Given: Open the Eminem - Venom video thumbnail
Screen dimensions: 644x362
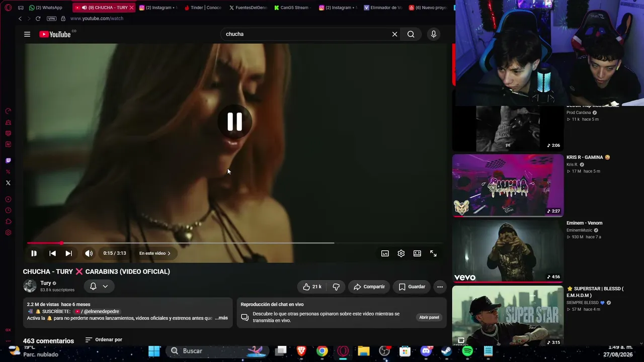Looking at the screenshot, I should (x=508, y=251).
